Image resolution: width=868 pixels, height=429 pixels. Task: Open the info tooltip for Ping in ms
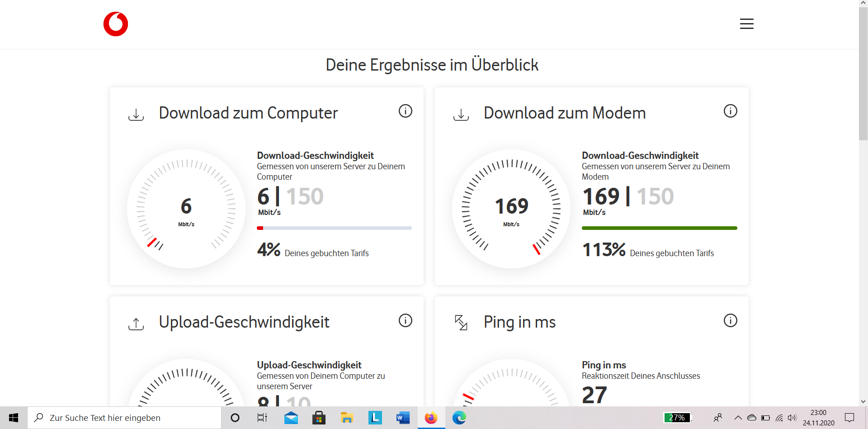(x=730, y=320)
